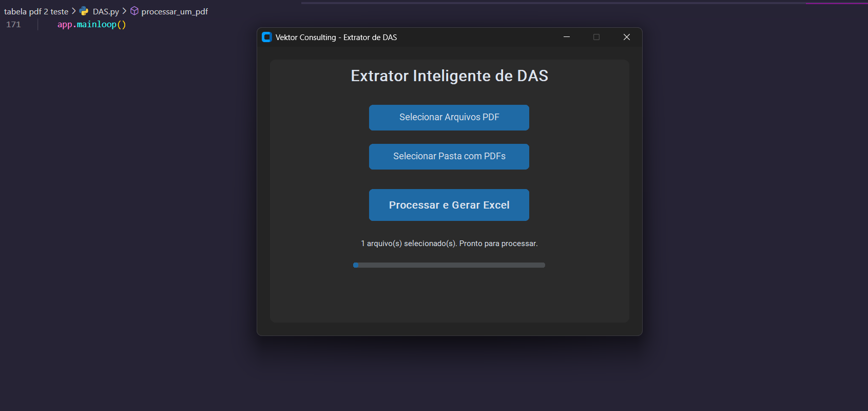Close the Vektor Consulting window
Viewport: 868px width, 411px height.
tap(626, 37)
